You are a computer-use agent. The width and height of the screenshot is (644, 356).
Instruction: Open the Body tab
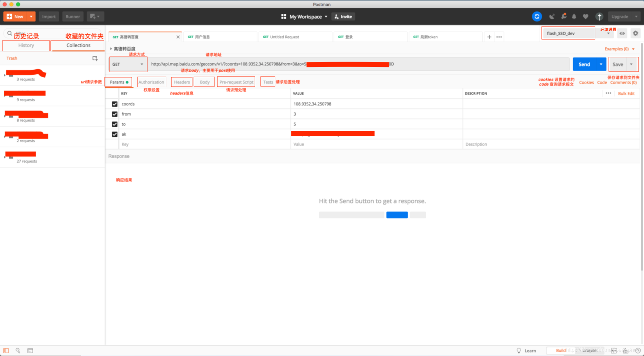pyautogui.click(x=205, y=82)
